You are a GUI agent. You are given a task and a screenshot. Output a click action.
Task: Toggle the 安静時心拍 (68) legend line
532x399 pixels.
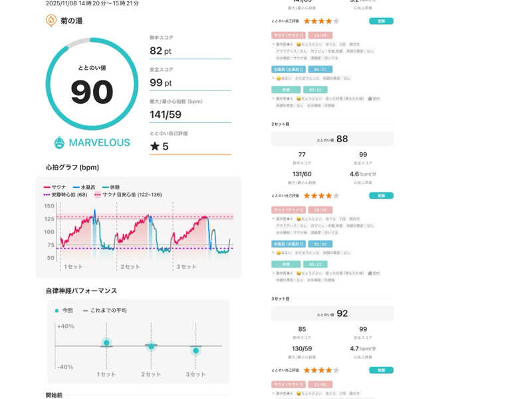(x=65, y=195)
